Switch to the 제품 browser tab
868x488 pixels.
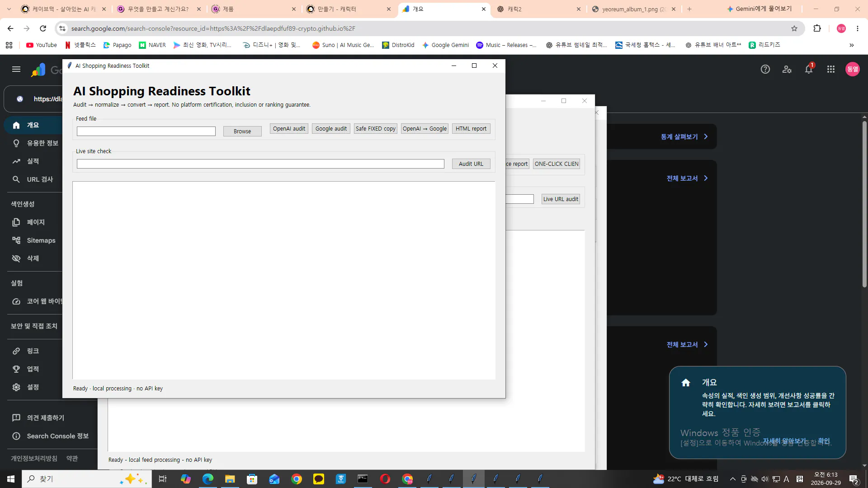pyautogui.click(x=253, y=9)
